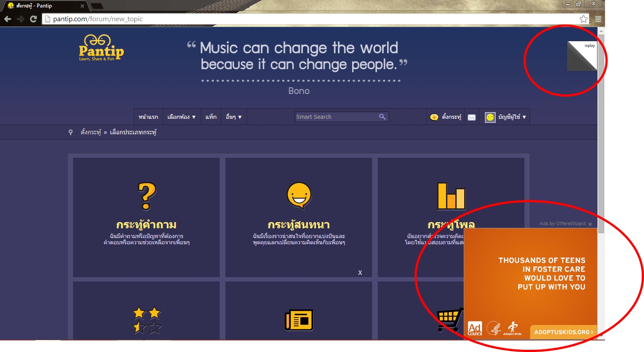The width and height of the screenshot is (644, 352).
Task: Maximize or restore the Chrome window
Action: [x=578, y=4]
